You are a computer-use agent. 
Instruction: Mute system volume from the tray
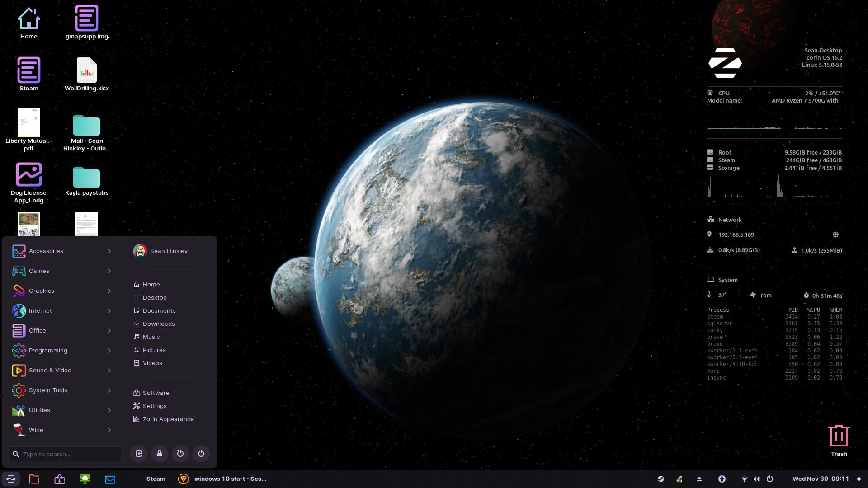coord(756,479)
